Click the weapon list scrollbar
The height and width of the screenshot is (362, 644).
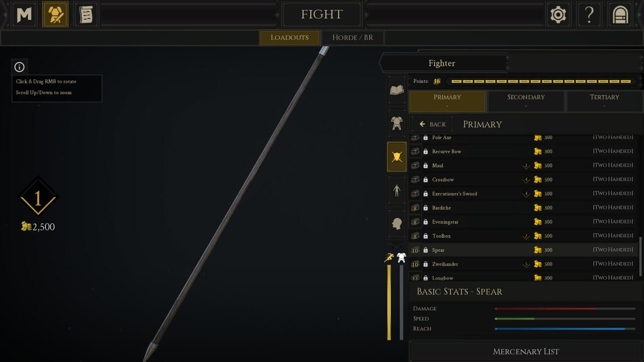[x=640, y=256]
